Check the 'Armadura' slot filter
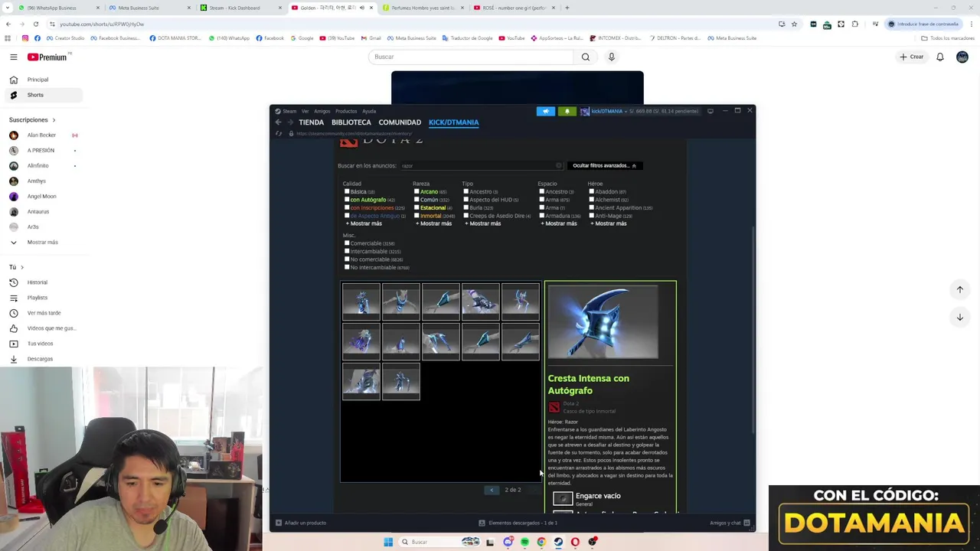980x551 pixels. click(x=542, y=216)
